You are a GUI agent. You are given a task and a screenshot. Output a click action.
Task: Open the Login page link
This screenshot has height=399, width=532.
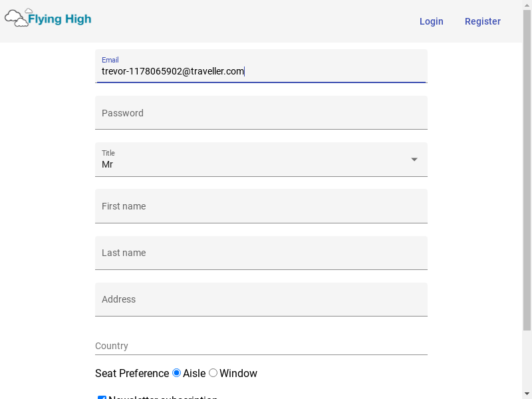[x=431, y=21]
